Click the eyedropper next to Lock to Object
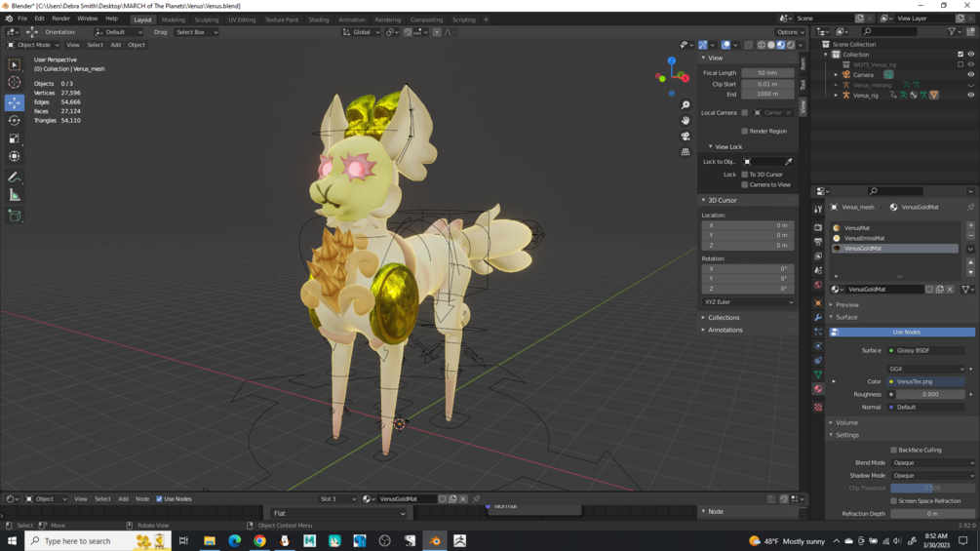Image resolution: width=980 pixels, height=551 pixels. (x=789, y=162)
